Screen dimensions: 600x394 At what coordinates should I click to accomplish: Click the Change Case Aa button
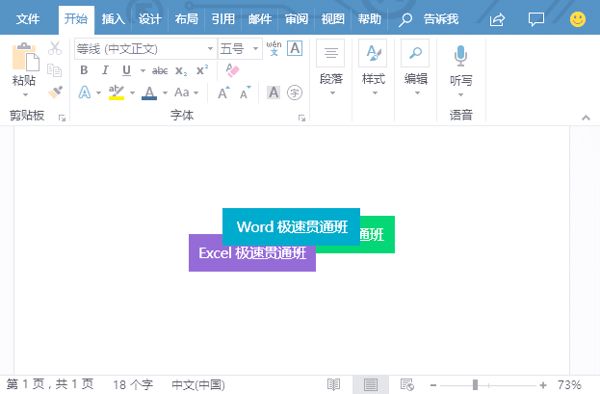182,92
